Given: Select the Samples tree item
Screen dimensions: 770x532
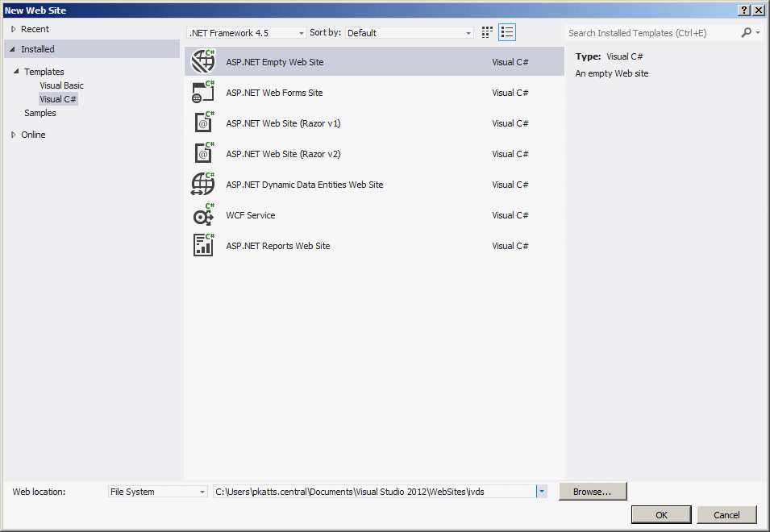Looking at the screenshot, I should (x=40, y=113).
